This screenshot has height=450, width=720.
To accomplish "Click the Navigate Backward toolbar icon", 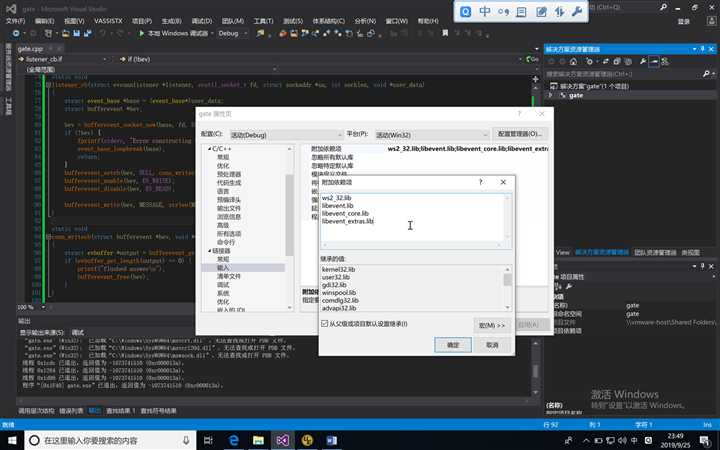I will 16,33.
